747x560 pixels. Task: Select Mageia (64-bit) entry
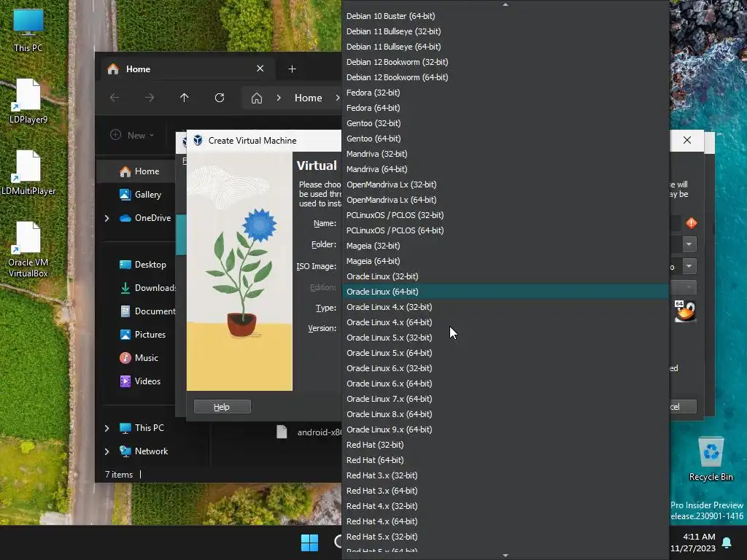click(505, 261)
